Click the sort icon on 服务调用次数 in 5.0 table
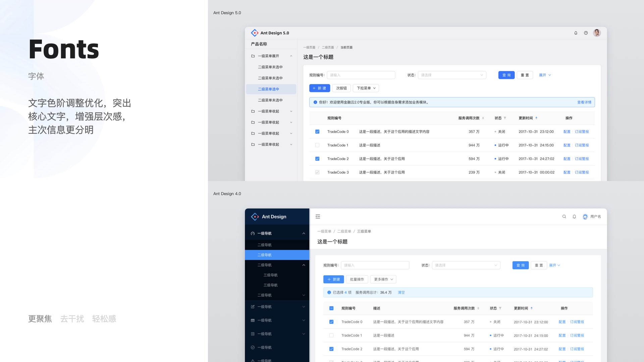Screen dimensions: 644x362 (x=483, y=118)
